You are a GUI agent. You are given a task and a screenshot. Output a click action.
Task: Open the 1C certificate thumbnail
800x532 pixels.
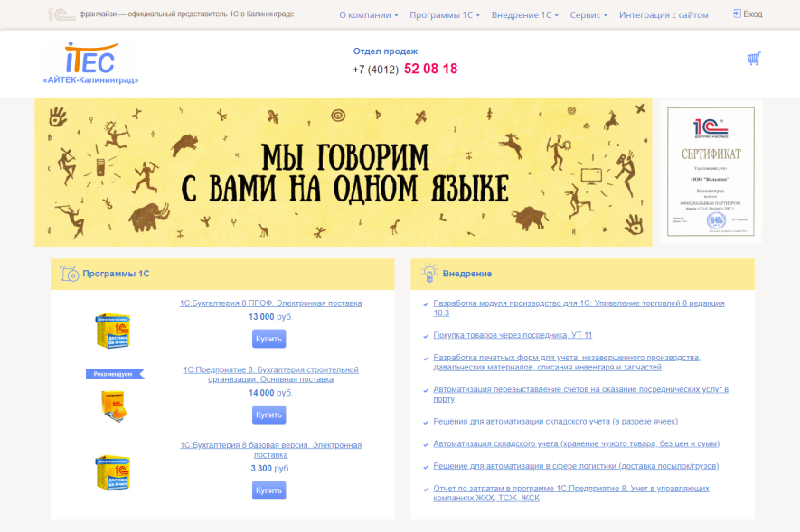711,172
